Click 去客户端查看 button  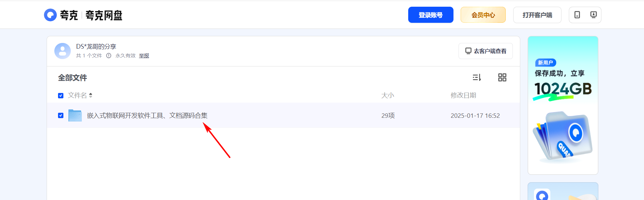tap(485, 51)
